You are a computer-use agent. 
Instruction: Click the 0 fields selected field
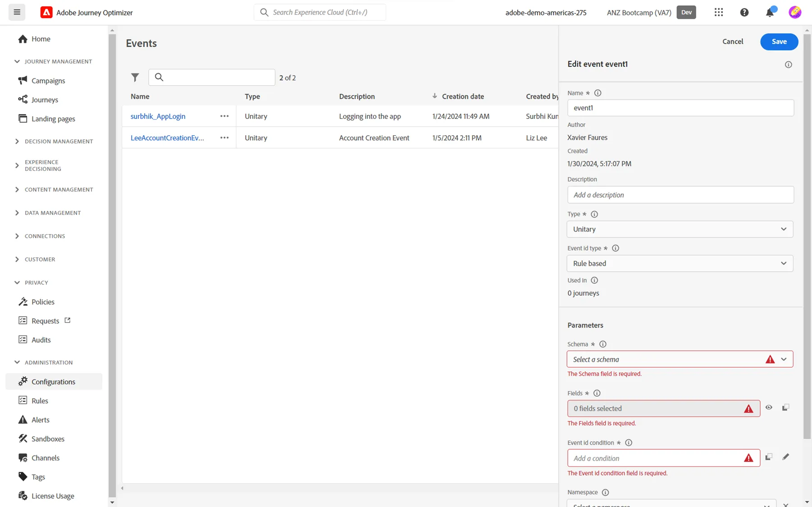[x=663, y=408]
